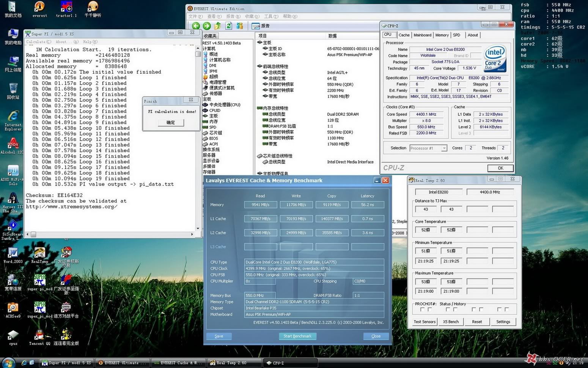Image resolution: width=588 pixels, height=368 pixels.
Task: Tick the second PROCHOT# checkbox in Real Temp
Action: (x=430, y=310)
